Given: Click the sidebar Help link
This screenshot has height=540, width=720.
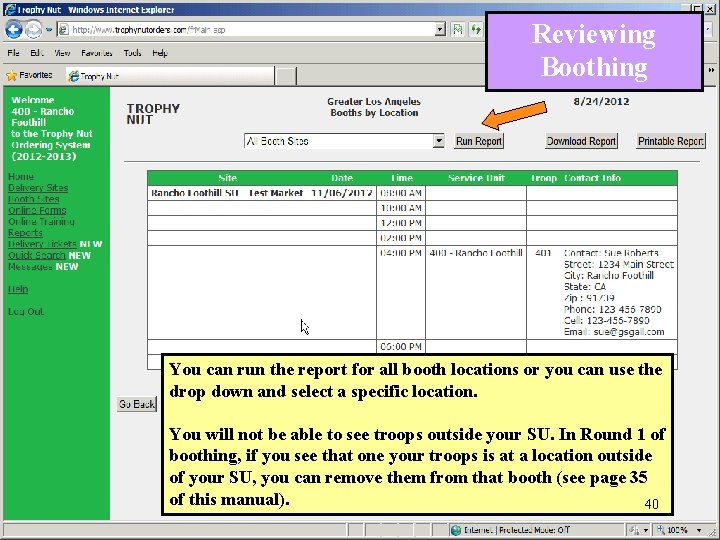Looking at the screenshot, I should 18,289.
